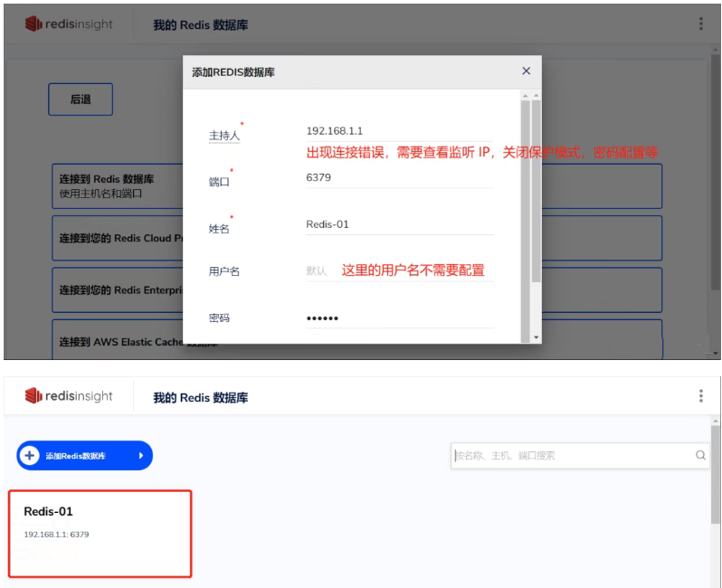Click the redisinsight logo in bottom window
This screenshot has height=588, width=722.
(69, 395)
